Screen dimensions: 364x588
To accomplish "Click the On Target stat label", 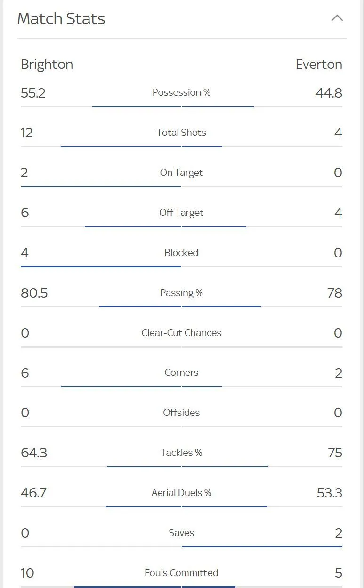I will pos(181,173).
